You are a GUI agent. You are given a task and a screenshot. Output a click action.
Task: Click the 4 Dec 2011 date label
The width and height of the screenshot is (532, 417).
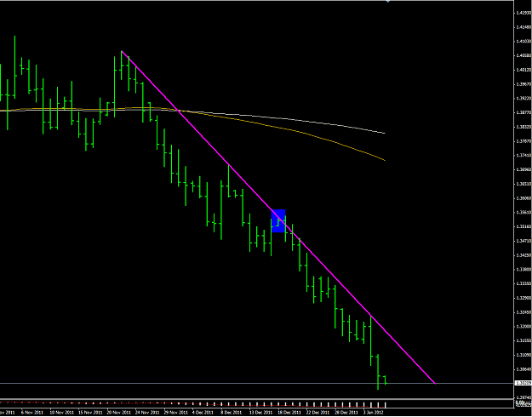[203, 412]
